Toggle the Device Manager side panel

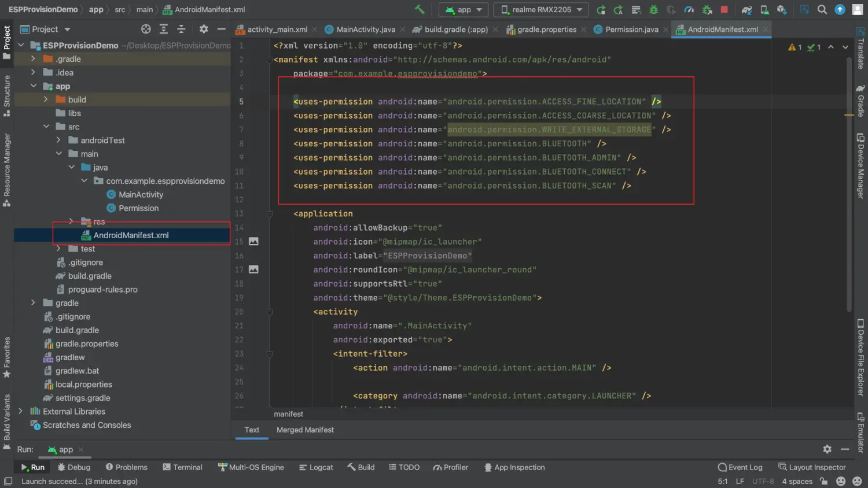click(860, 167)
